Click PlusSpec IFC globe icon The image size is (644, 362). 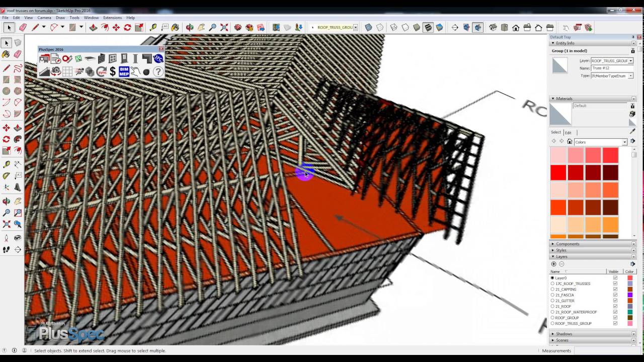point(158,59)
